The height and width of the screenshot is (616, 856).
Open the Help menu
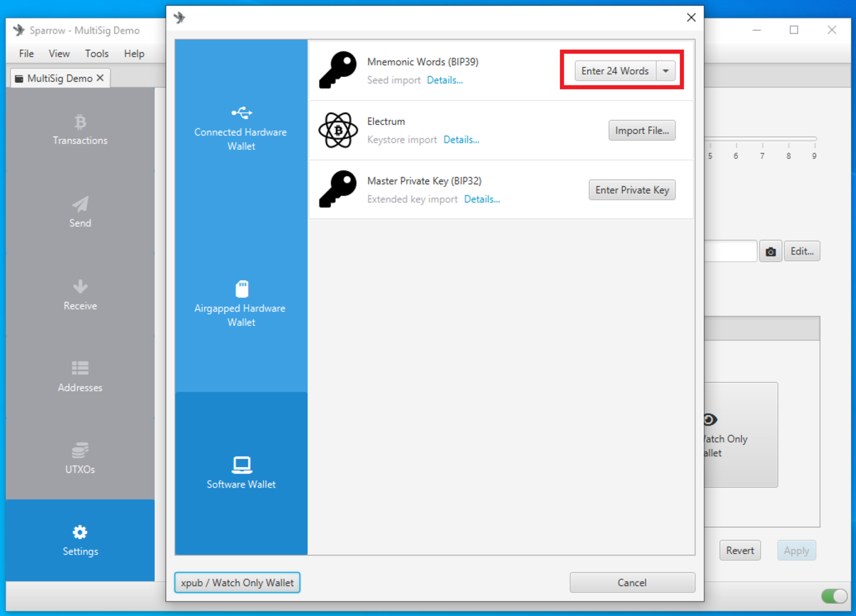click(134, 53)
